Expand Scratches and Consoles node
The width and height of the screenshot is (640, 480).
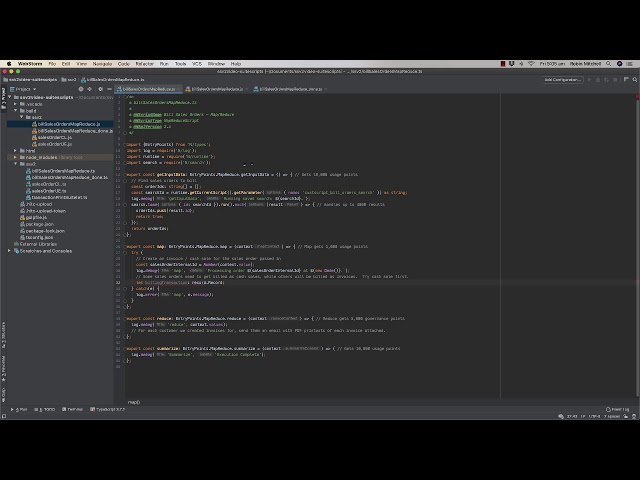click(10, 251)
